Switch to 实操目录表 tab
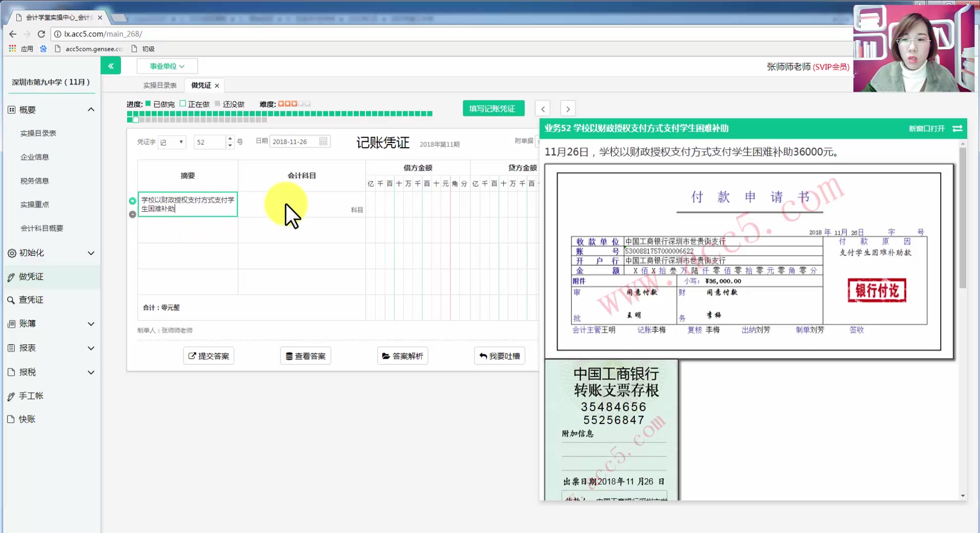 pyautogui.click(x=160, y=86)
